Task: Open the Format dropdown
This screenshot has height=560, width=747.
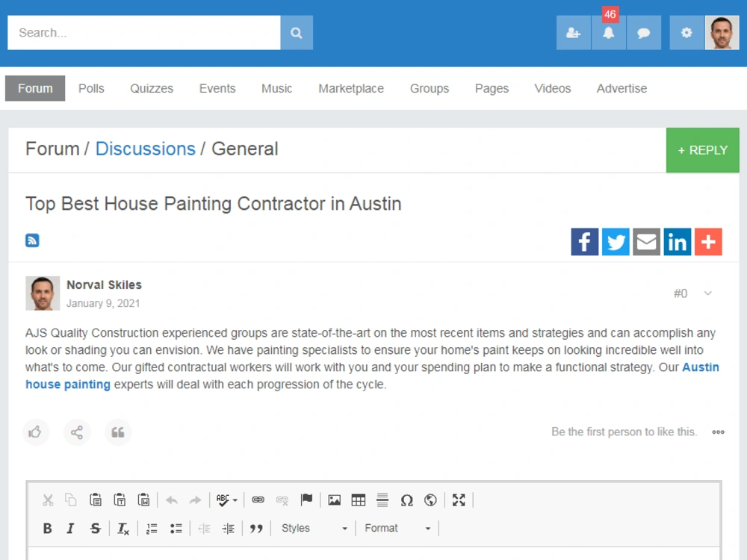Action: pyautogui.click(x=397, y=528)
